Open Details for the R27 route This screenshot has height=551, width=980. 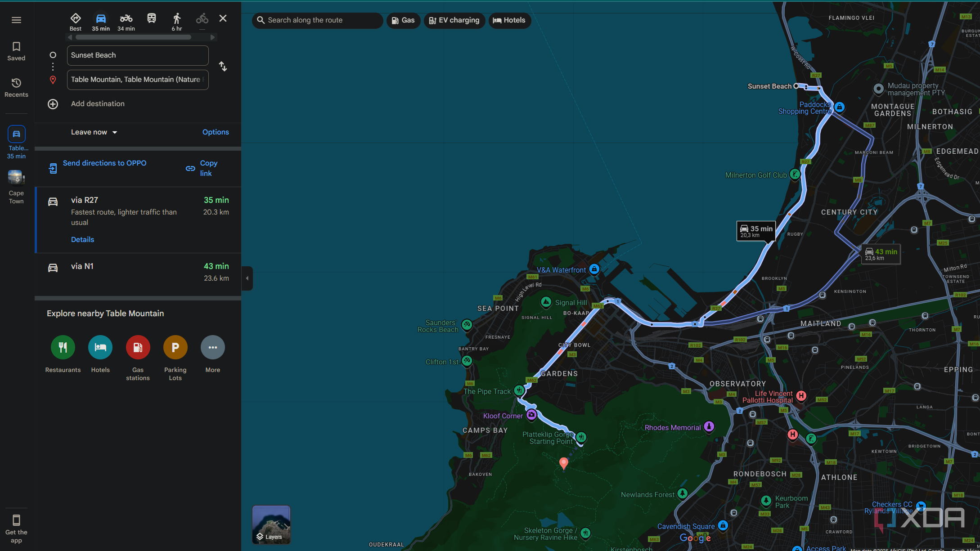point(83,240)
